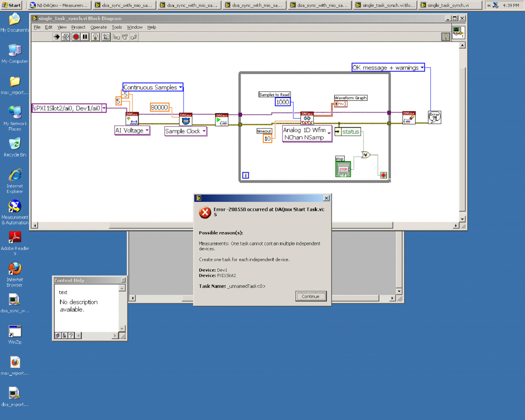This screenshot has width=525, height=420.
Task: Open Internet Explorer desktop icon
Action: pyautogui.click(x=15, y=181)
